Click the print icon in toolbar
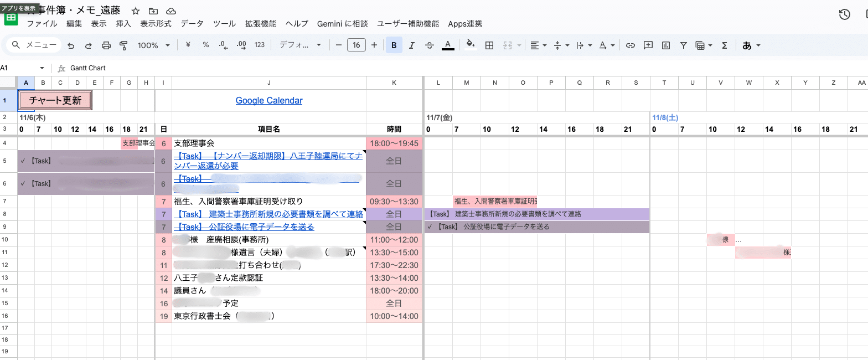Viewport: 868px width, 360px height. (x=107, y=45)
